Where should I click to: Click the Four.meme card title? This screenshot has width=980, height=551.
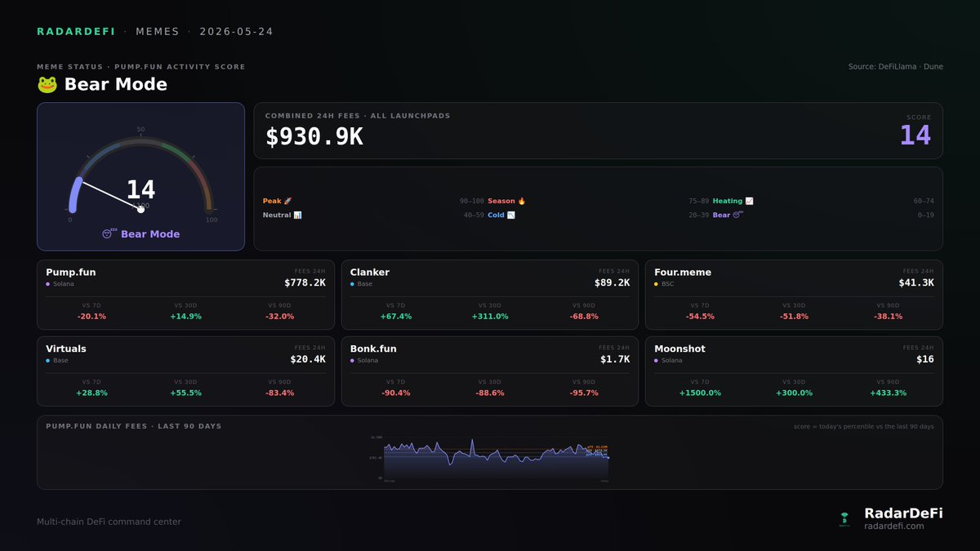[683, 273]
